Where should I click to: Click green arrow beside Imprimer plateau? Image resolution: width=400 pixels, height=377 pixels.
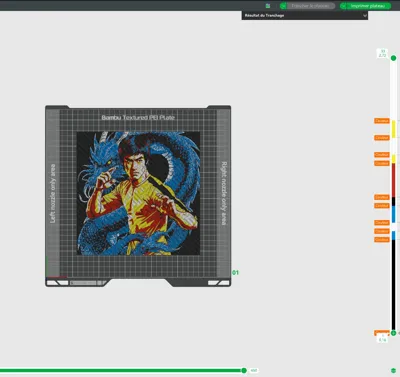pyautogui.click(x=343, y=6)
